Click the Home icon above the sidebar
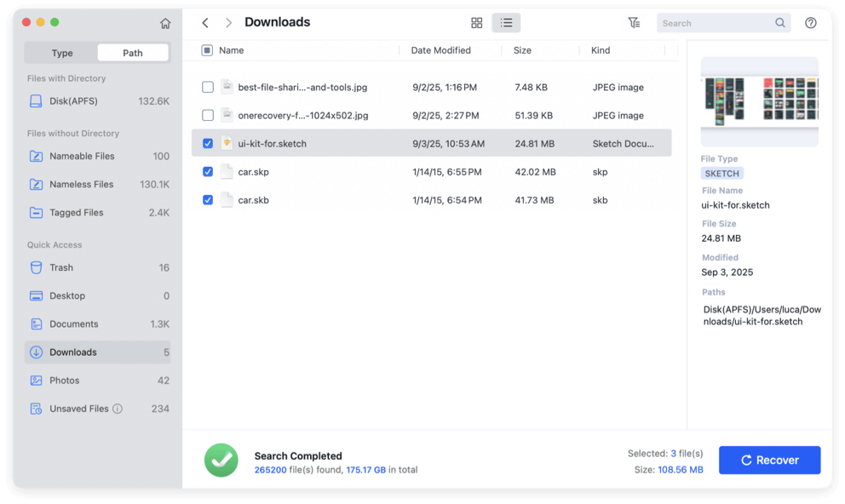Image resolution: width=845 pixels, height=504 pixels. tap(165, 24)
